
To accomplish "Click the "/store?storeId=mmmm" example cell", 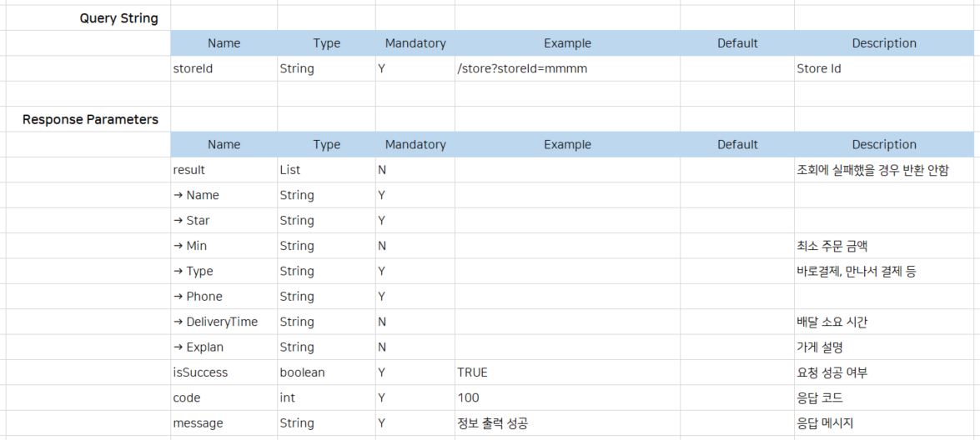I will [522, 68].
